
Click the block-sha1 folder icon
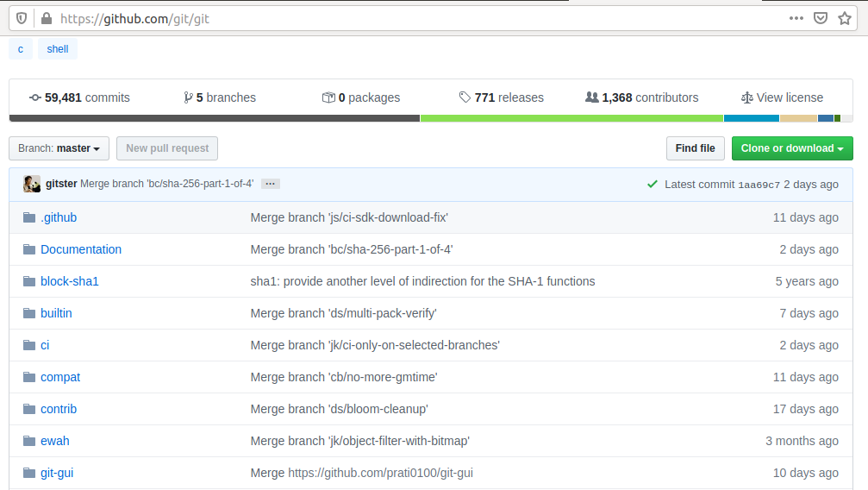point(29,281)
